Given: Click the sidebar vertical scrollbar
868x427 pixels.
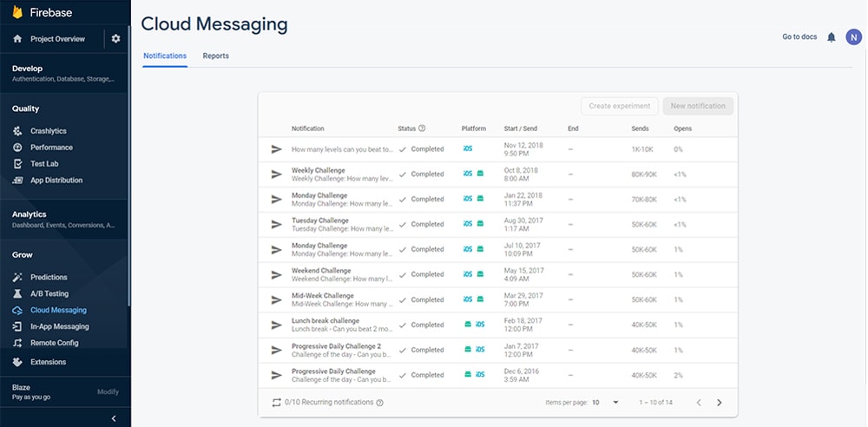Looking at the screenshot, I should [129, 166].
